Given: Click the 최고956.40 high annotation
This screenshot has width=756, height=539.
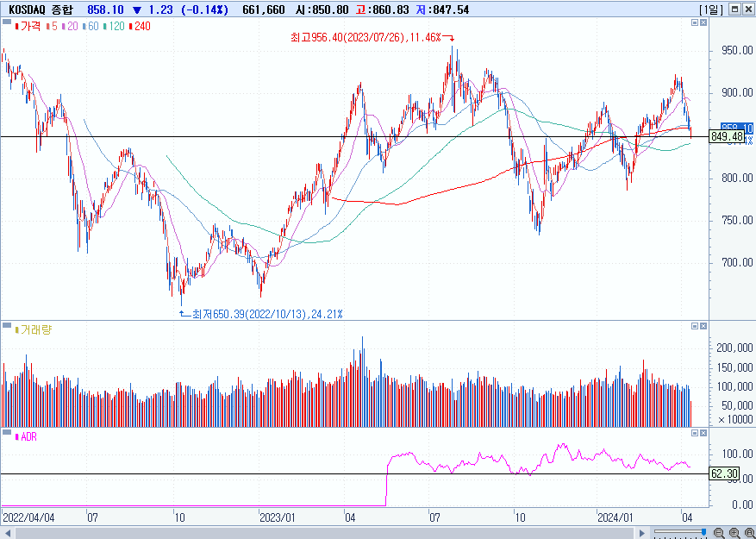Looking at the screenshot, I should click(366, 38).
